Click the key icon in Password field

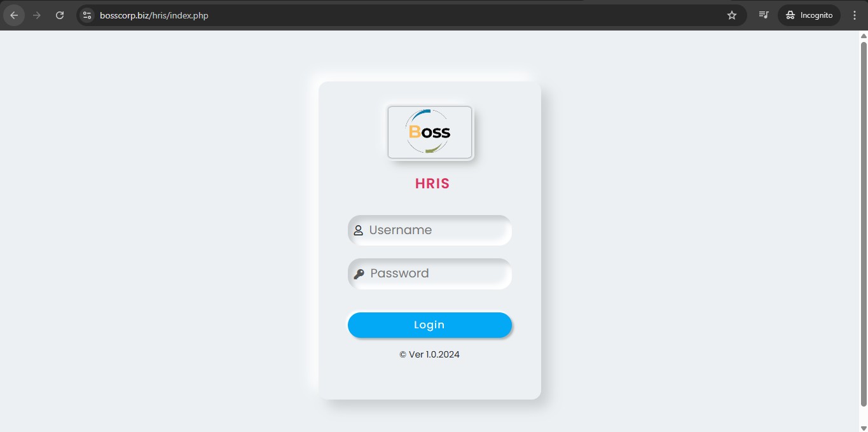coord(359,274)
